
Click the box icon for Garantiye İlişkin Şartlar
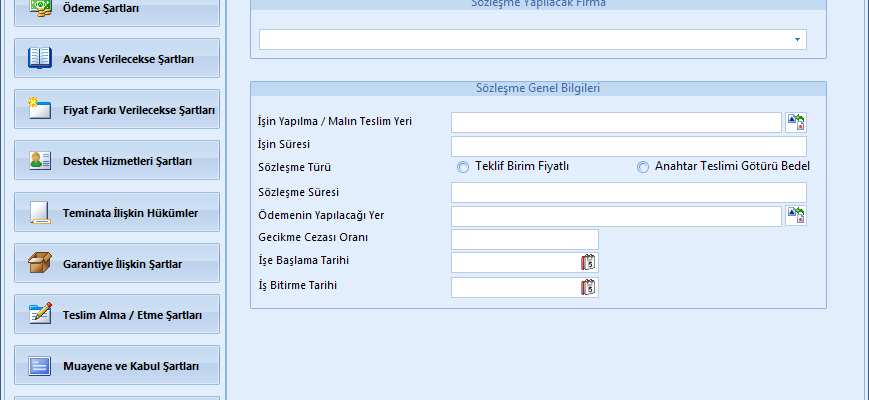(x=40, y=264)
